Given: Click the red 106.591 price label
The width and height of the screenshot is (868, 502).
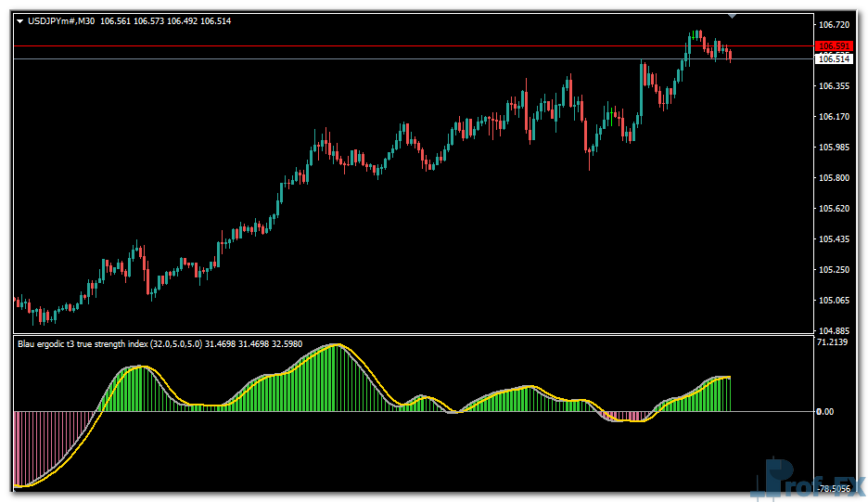Looking at the screenshot, I should point(833,46).
